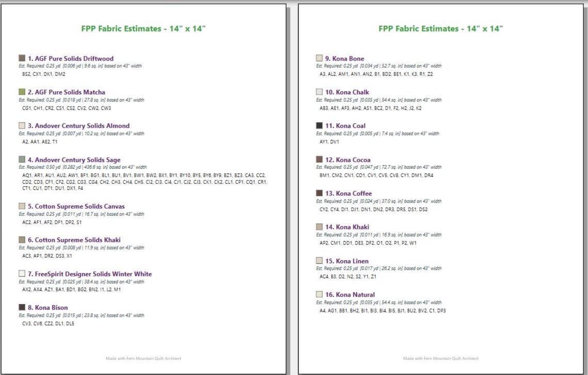Click the Khaki piece list 'AC3, AP1, DR2, DS3, X1'
Viewport: 588px width, 375px height.
coord(47,256)
